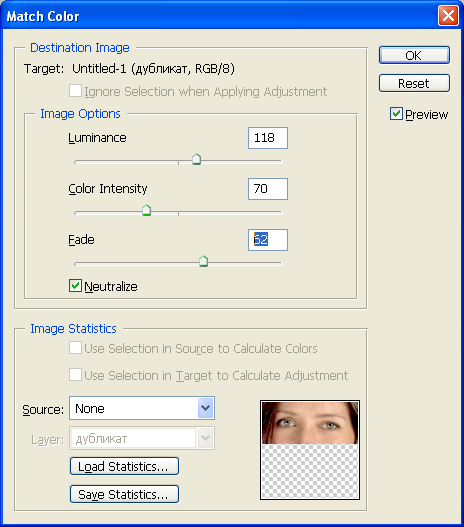
Task: Click the Fade value field
Action: point(268,240)
